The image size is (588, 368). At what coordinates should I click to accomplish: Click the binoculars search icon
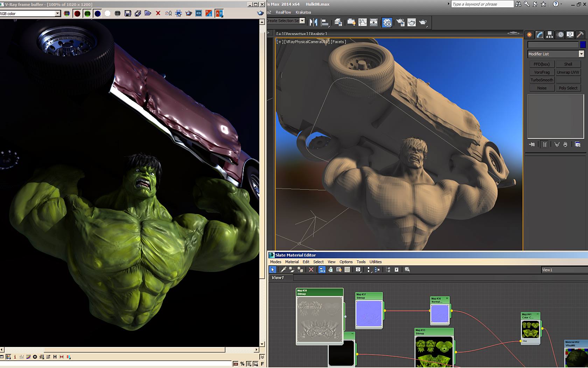click(518, 4)
